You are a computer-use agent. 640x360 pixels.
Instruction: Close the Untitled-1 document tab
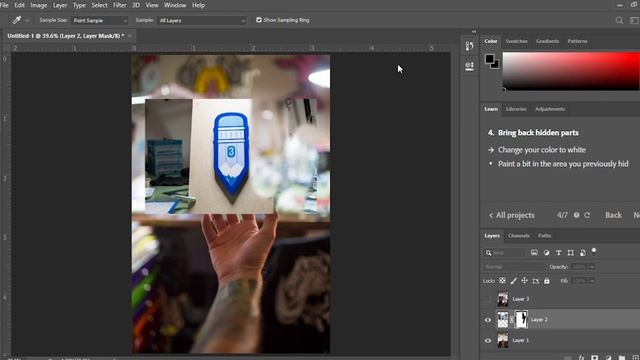click(130, 36)
